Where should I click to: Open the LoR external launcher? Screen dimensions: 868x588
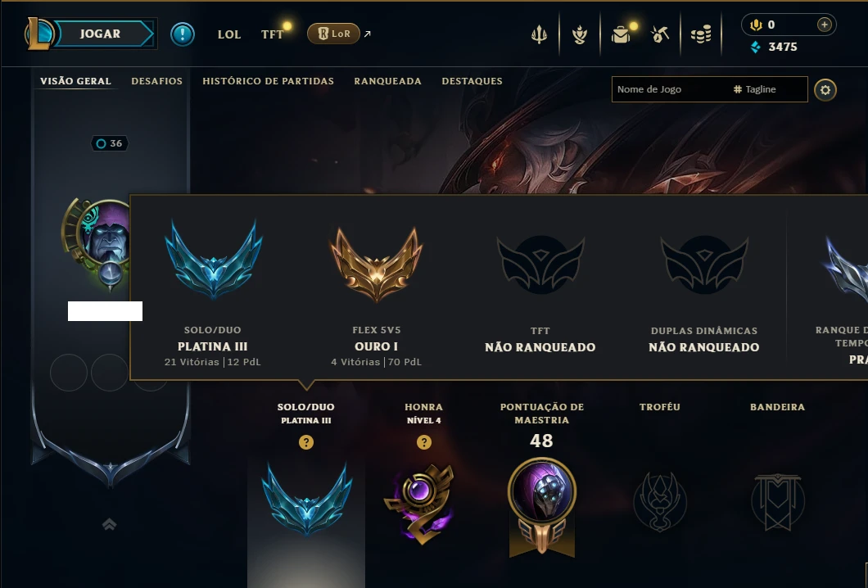[334, 34]
